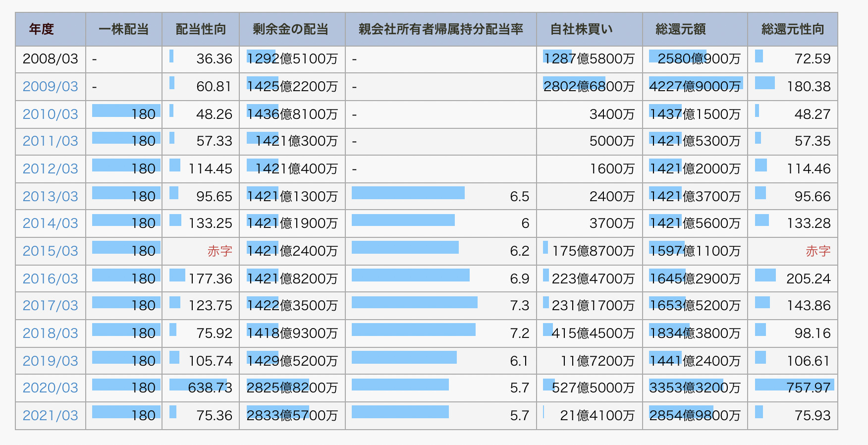Select payout ratio value 60.81
868x445 pixels.
click(x=214, y=87)
